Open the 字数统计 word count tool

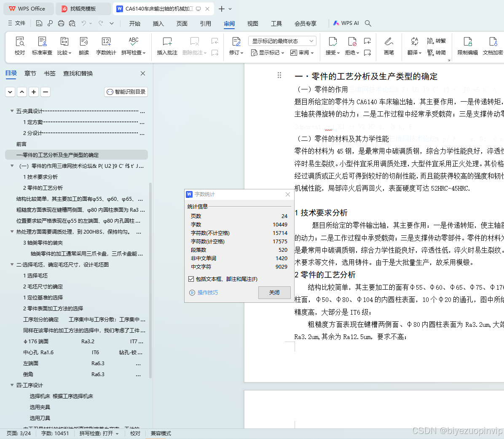coord(106,46)
